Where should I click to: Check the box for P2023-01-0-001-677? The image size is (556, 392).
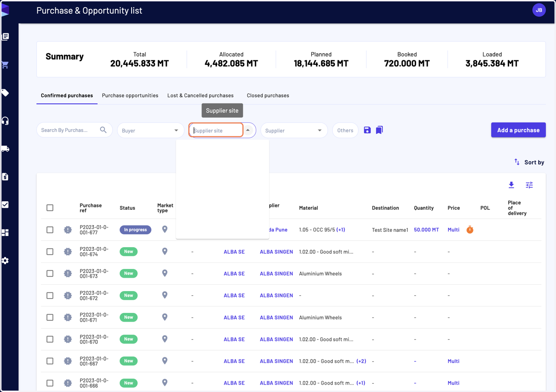click(50, 230)
